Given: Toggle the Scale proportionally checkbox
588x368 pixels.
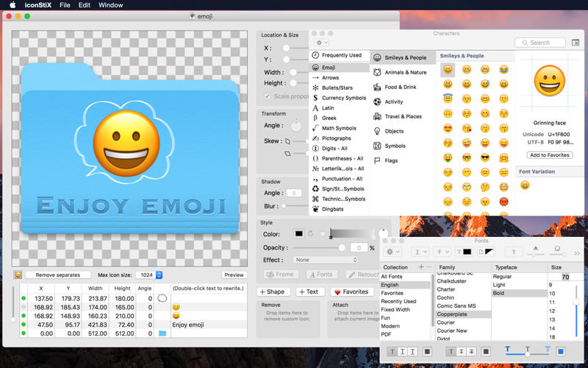Looking at the screenshot, I should tap(268, 96).
